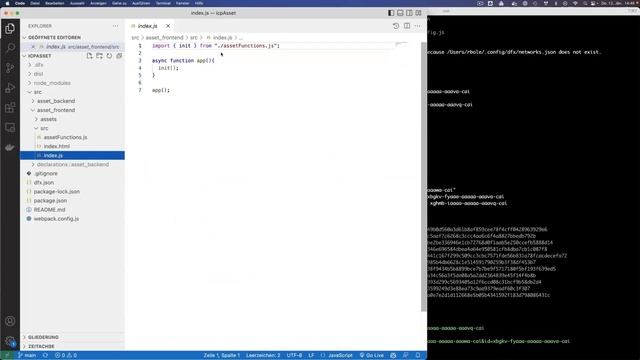This screenshot has height=360, width=640.
Task: Toggle the secondary sidebar layout button
Action: click(x=409, y=13)
